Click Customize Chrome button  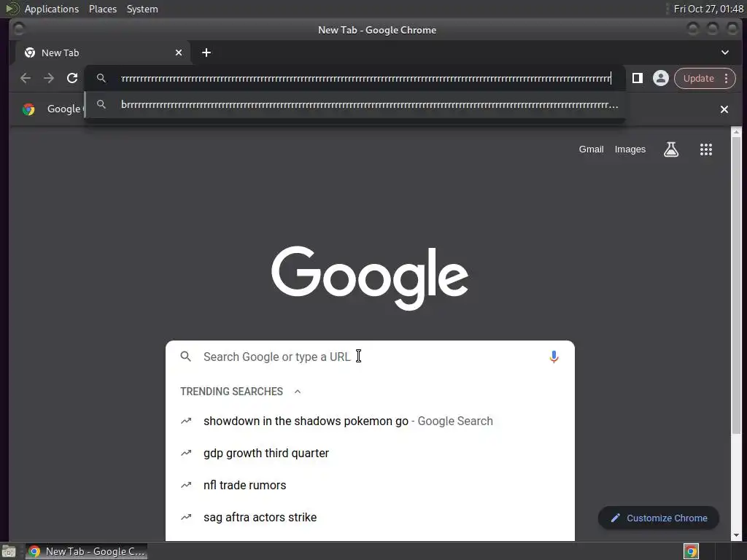[659, 518]
